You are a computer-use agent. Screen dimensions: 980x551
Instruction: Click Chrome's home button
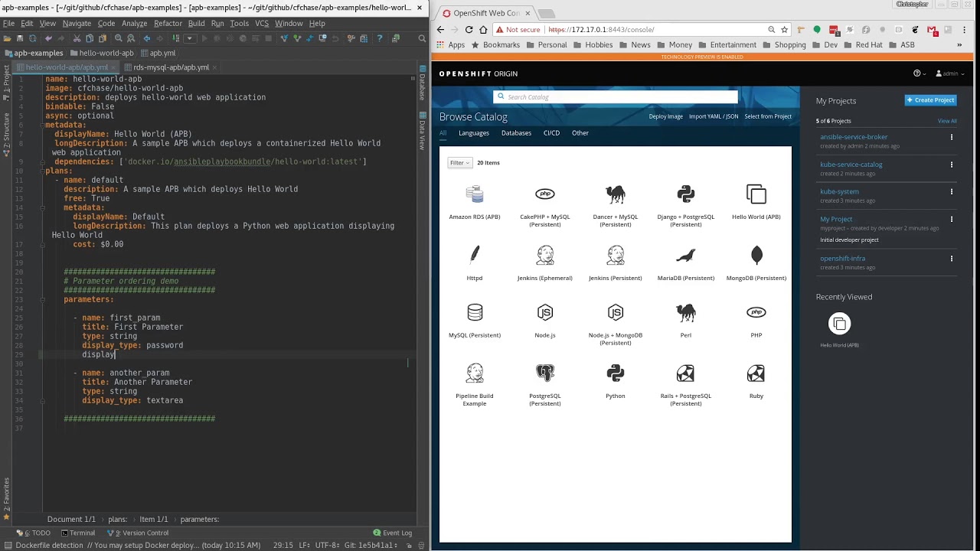point(483,29)
